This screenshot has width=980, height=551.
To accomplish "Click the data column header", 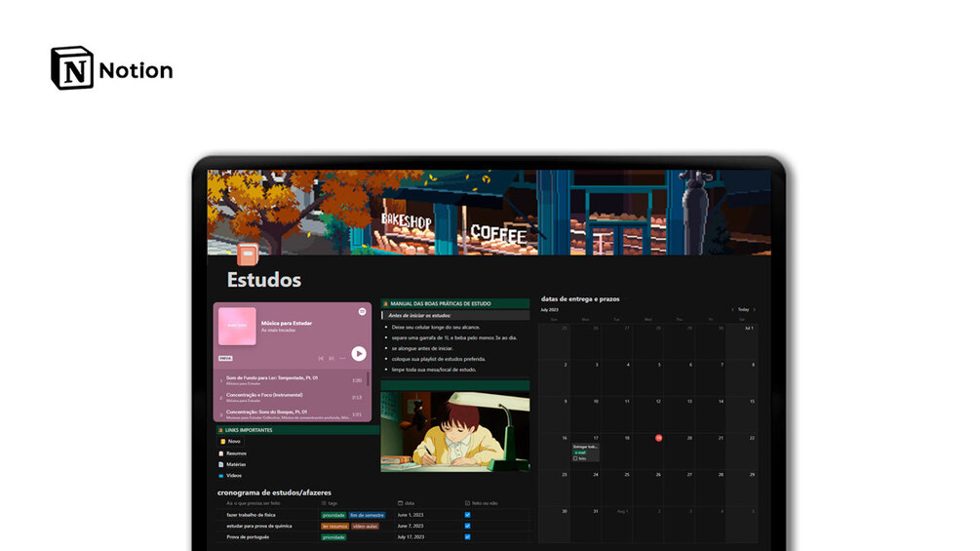I will pos(407,503).
